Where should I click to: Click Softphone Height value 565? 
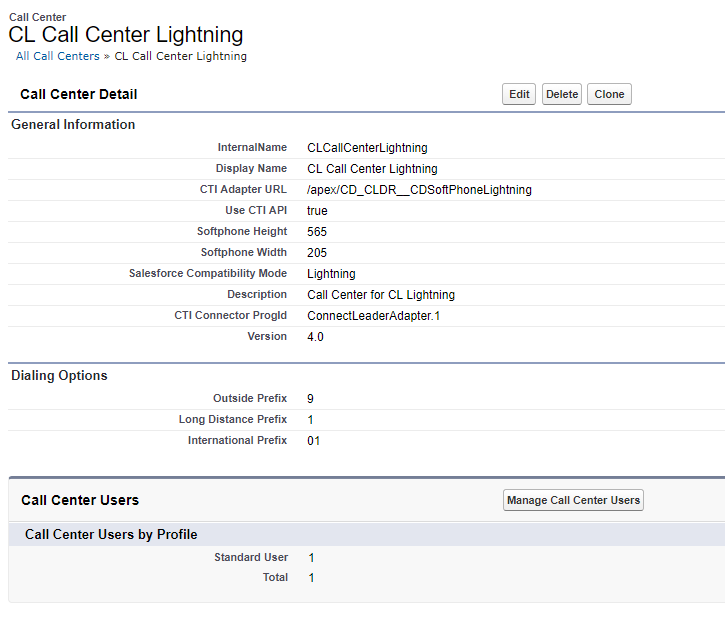(317, 232)
